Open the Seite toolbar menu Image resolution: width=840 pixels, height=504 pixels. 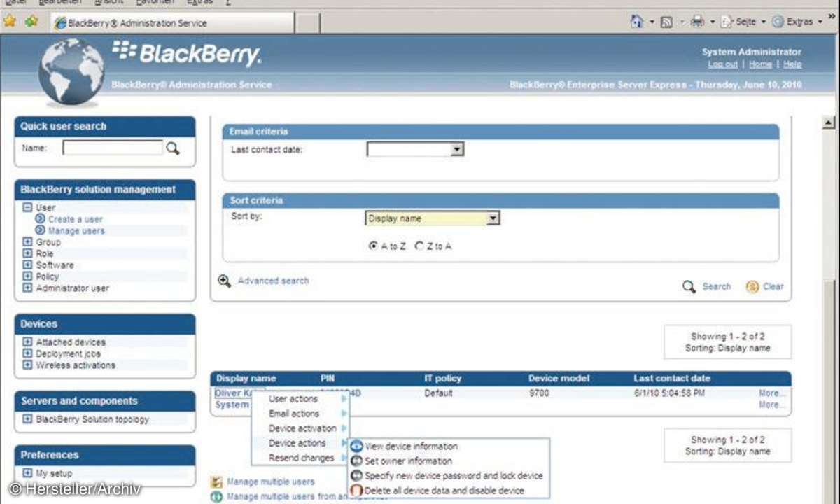(x=744, y=22)
